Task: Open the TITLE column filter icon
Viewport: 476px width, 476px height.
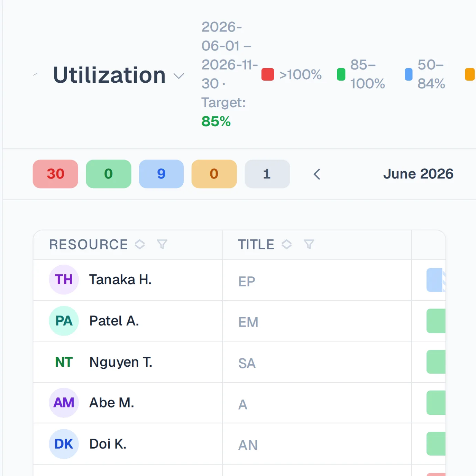Action: point(309,245)
